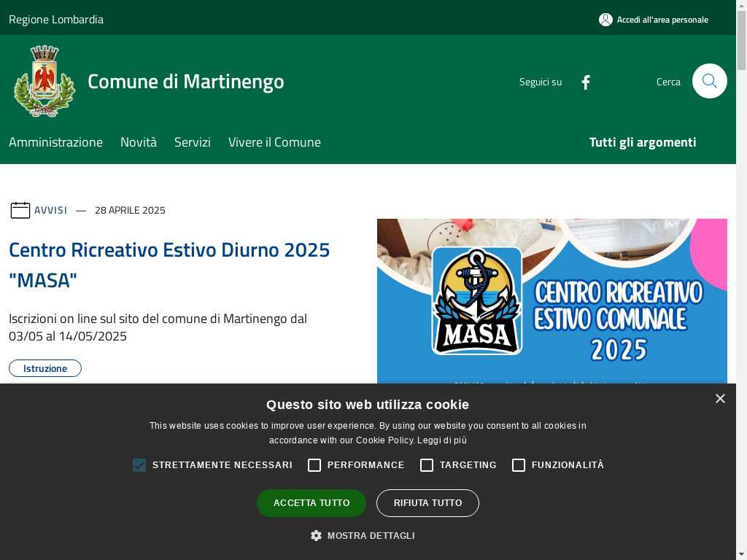The image size is (747, 560).
Task: Enable the Performance cookies checkbox
Action: pyautogui.click(x=314, y=465)
